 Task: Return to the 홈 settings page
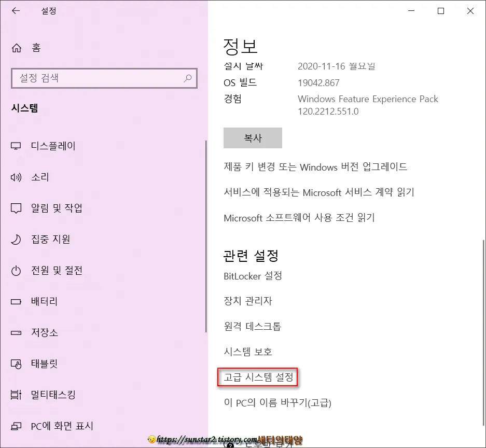[x=36, y=48]
